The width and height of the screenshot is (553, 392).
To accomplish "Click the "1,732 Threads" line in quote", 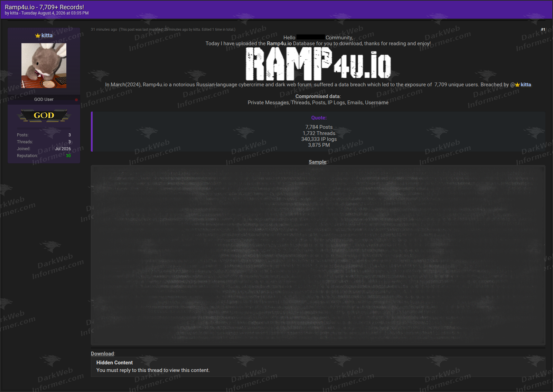I will tap(319, 133).
